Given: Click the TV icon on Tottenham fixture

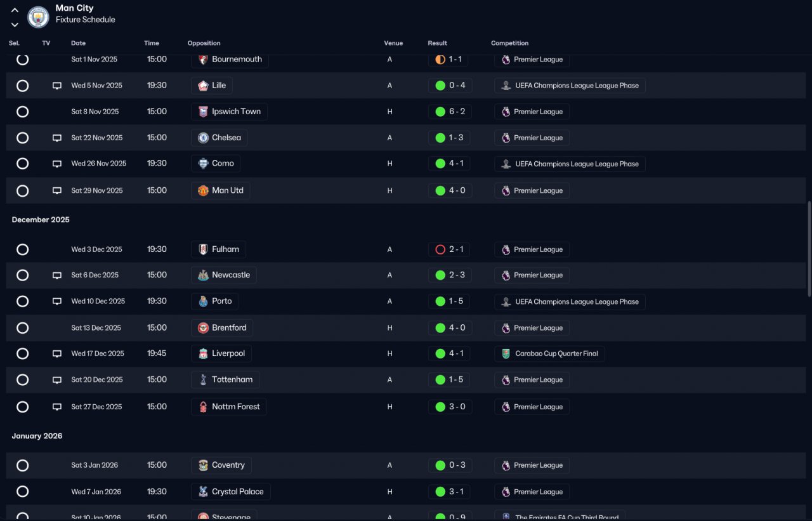Looking at the screenshot, I should pyautogui.click(x=57, y=380).
